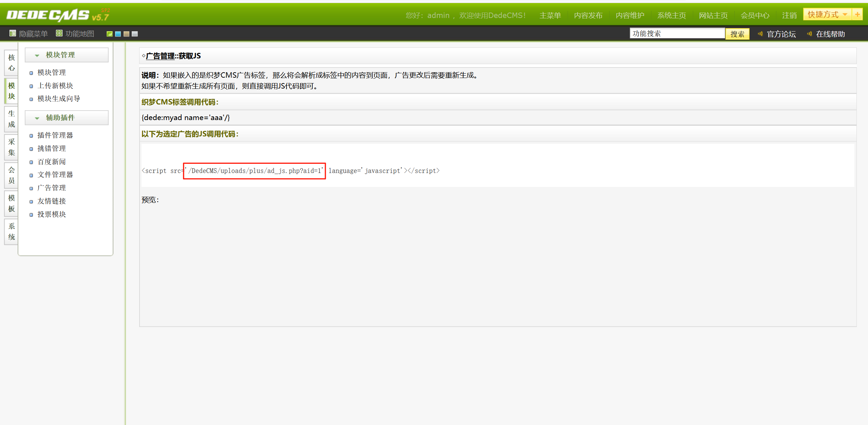The width and height of the screenshot is (868, 425).
Task: Switch to the 采集 side tab
Action: (11, 147)
